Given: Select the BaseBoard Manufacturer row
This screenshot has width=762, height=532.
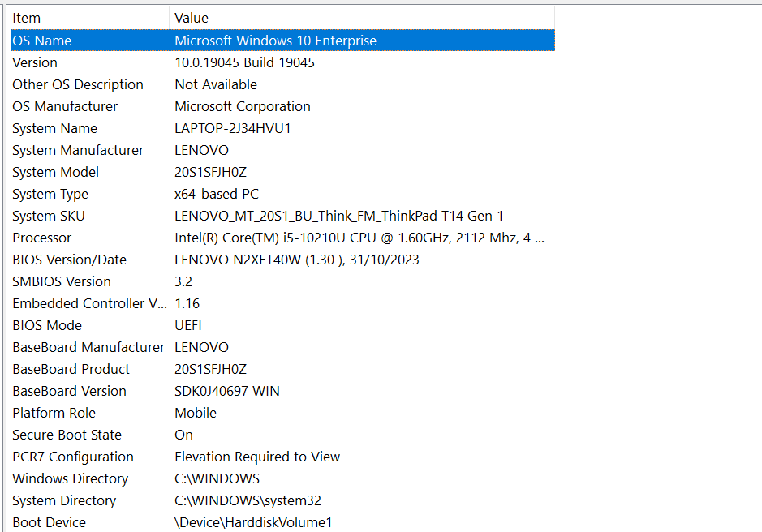Looking at the screenshot, I should 282,347.
